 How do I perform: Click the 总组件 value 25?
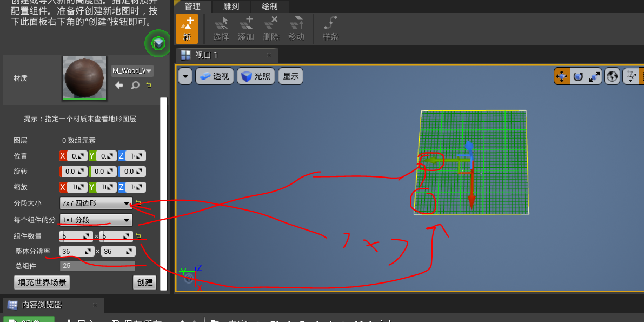pyautogui.click(x=97, y=266)
